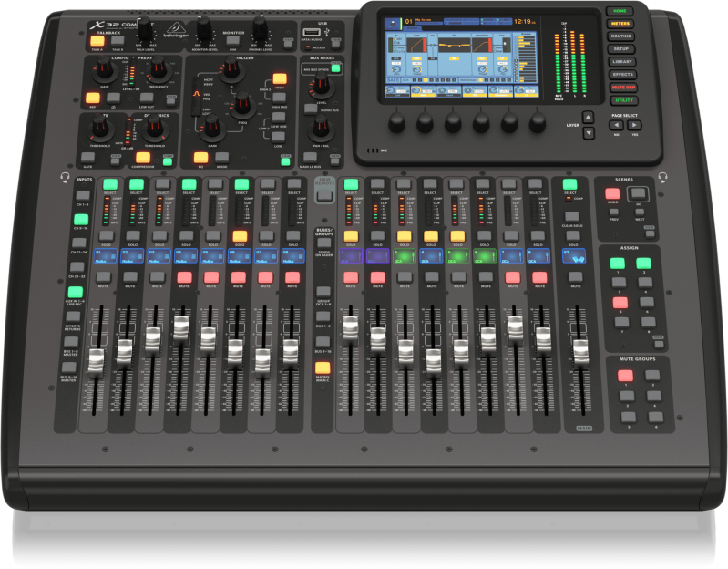Open the ROUTING screen

pos(620,36)
